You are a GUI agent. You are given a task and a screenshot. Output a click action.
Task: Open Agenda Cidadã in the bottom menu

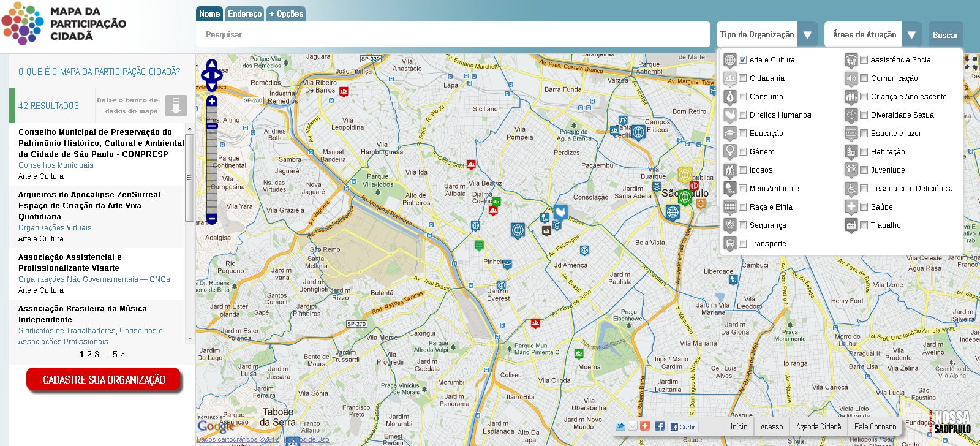tap(818, 427)
